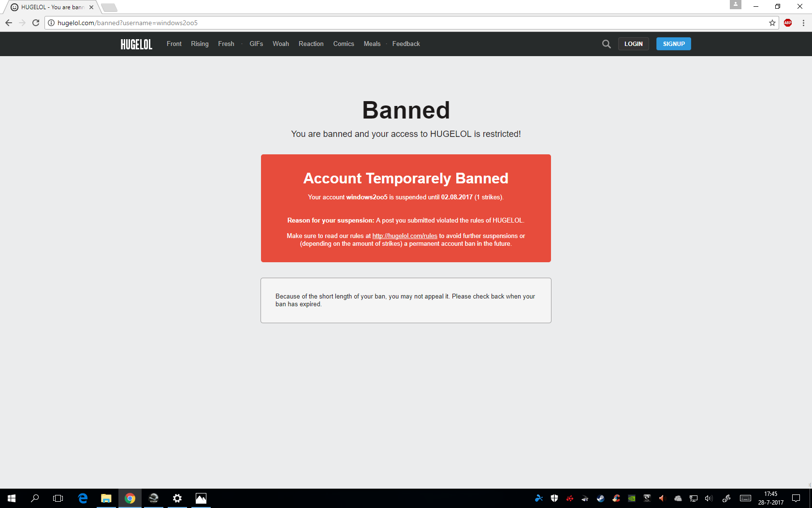Open Task View from taskbar
Viewport: 812px width, 508px height.
click(x=58, y=498)
